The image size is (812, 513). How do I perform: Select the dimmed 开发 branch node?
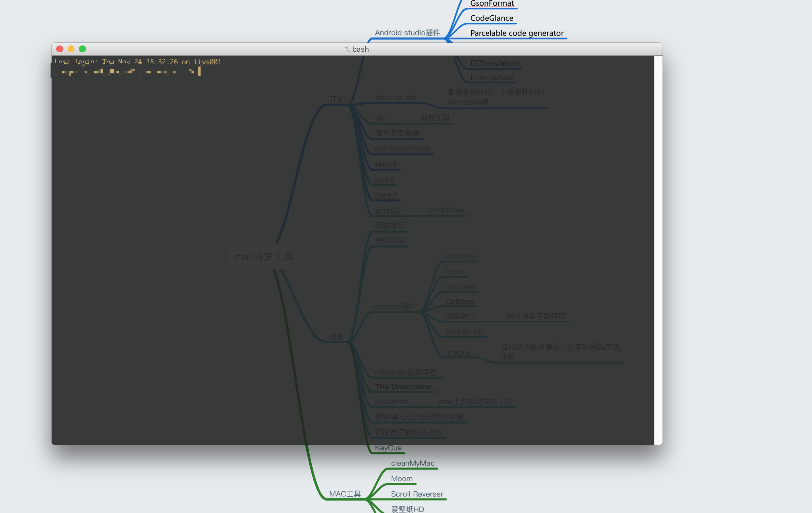coord(337,99)
